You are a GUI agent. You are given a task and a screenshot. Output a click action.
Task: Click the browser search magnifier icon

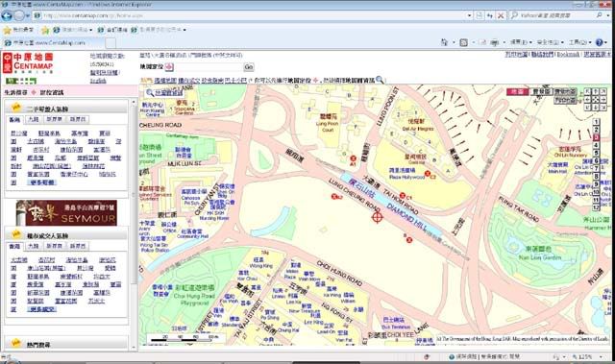600,15
